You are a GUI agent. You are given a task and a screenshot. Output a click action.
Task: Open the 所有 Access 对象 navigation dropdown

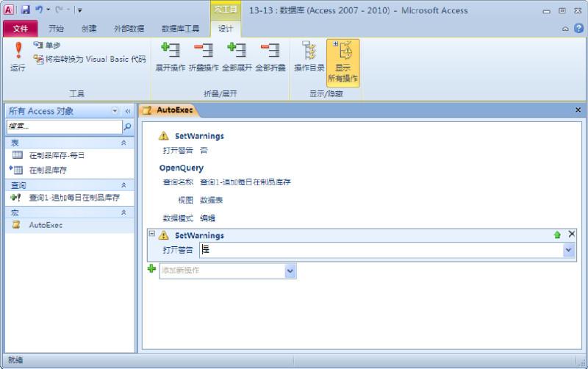(x=115, y=110)
